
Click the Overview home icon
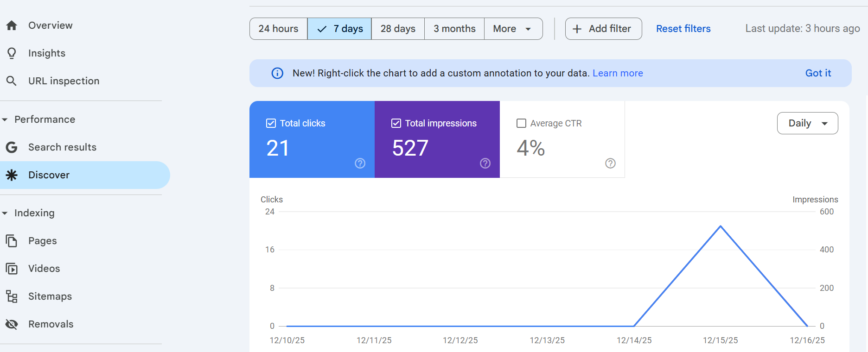coord(12,25)
